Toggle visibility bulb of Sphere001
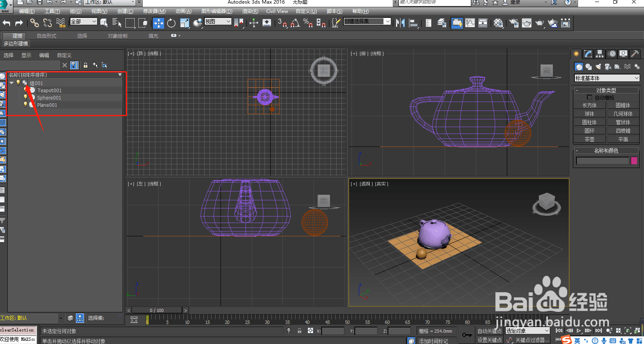644x344 pixels. [25, 97]
